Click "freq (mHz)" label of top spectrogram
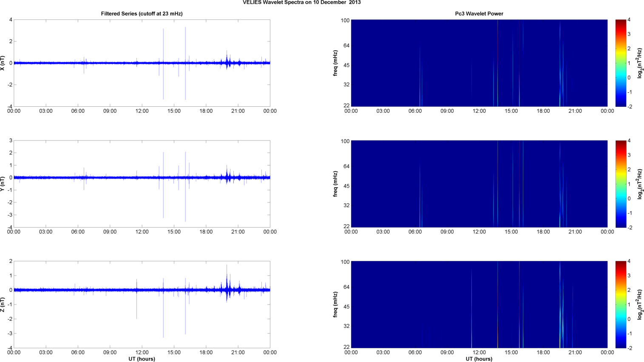 point(335,63)
